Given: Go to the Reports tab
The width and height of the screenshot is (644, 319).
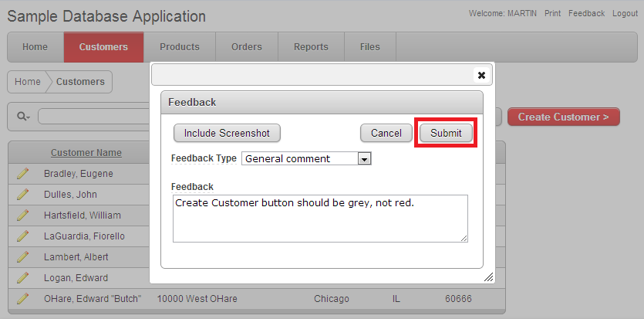Looking at the screenshot, I should point(311,47).
